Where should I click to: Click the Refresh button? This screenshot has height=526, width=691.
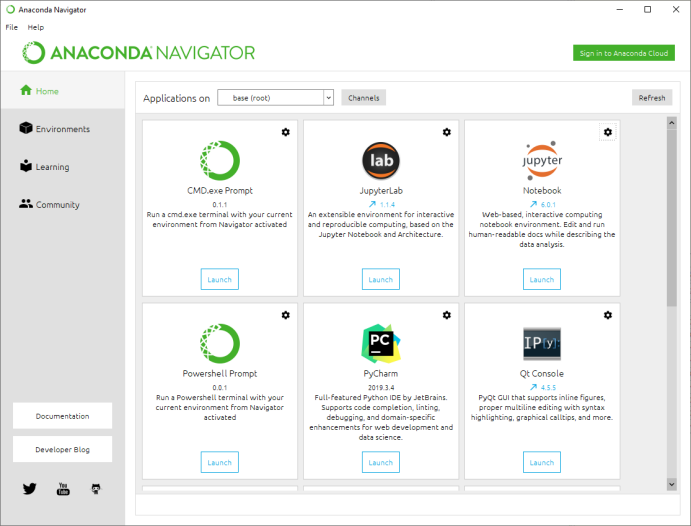pos(651,98)
